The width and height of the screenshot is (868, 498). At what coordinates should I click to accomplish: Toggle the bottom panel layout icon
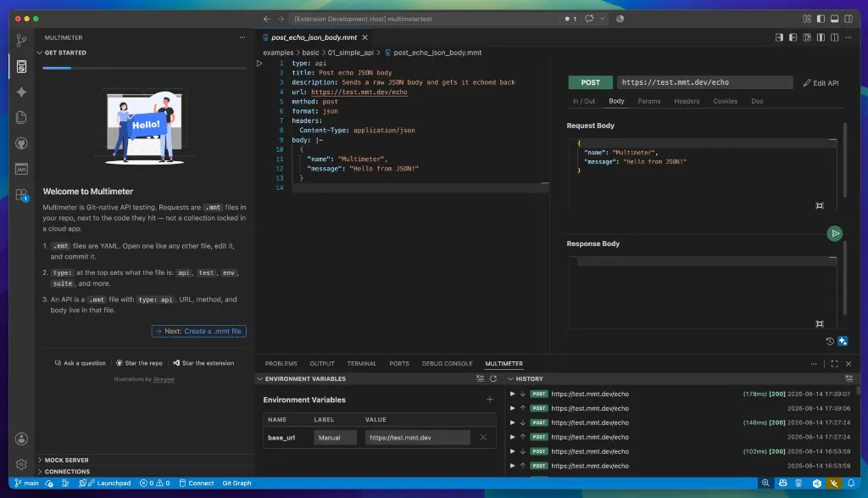point(834,19)
